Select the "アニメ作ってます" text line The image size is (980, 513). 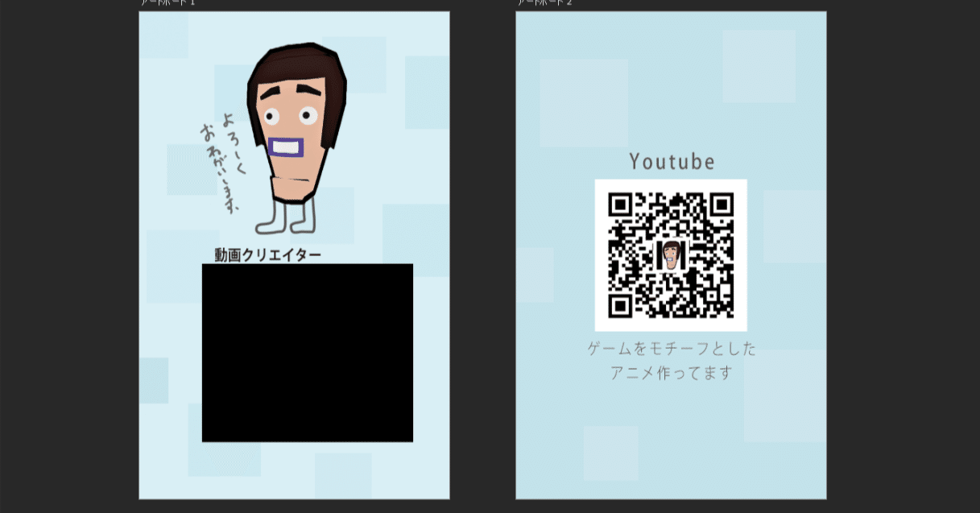[x=672, y=374]
